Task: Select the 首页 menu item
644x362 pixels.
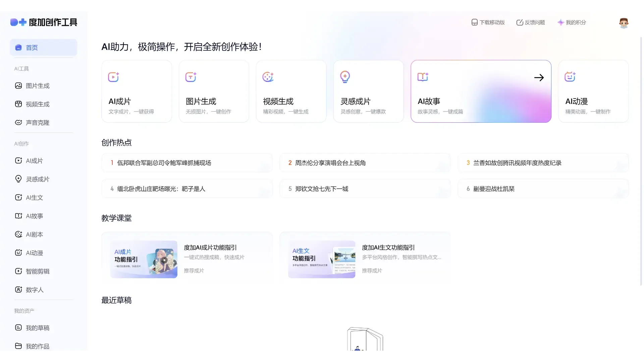Action: 44,48
